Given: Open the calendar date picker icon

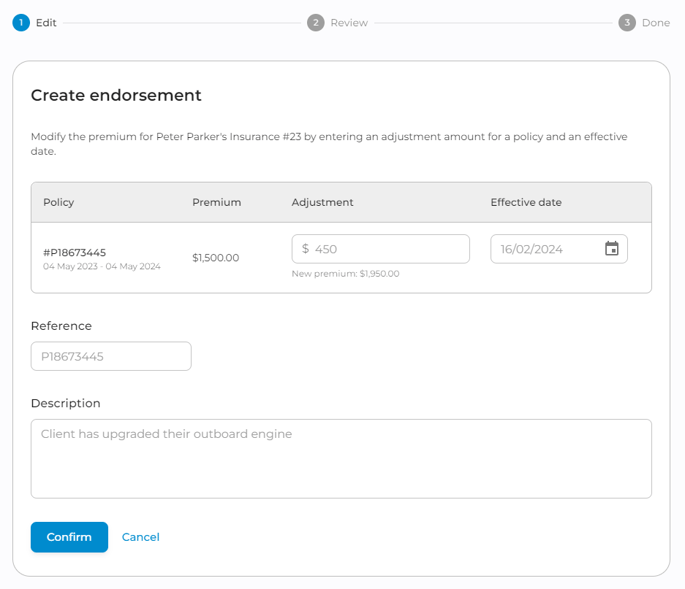Looking at the screenshot, I should coord(612,249).
